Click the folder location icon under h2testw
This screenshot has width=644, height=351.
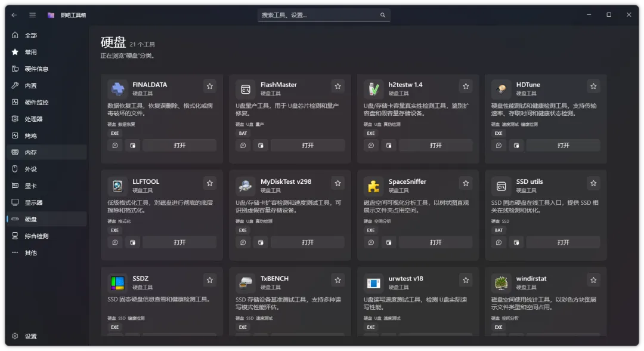pos(389,146)
